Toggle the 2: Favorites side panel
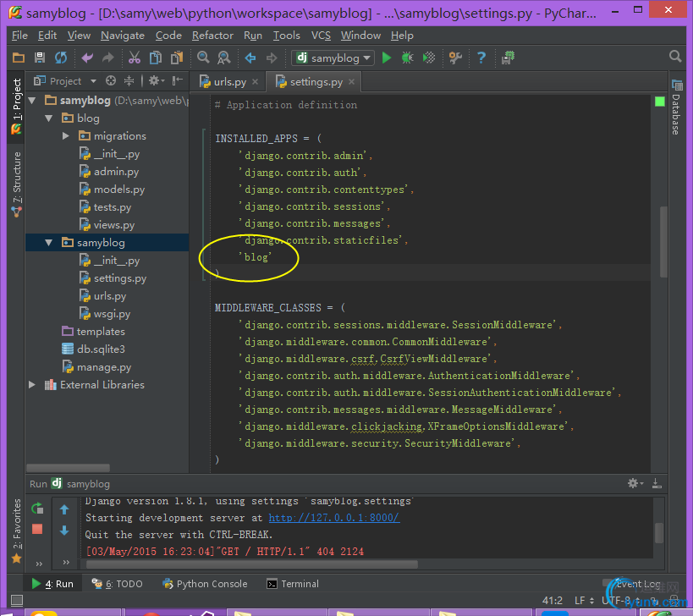 point(16,531)
